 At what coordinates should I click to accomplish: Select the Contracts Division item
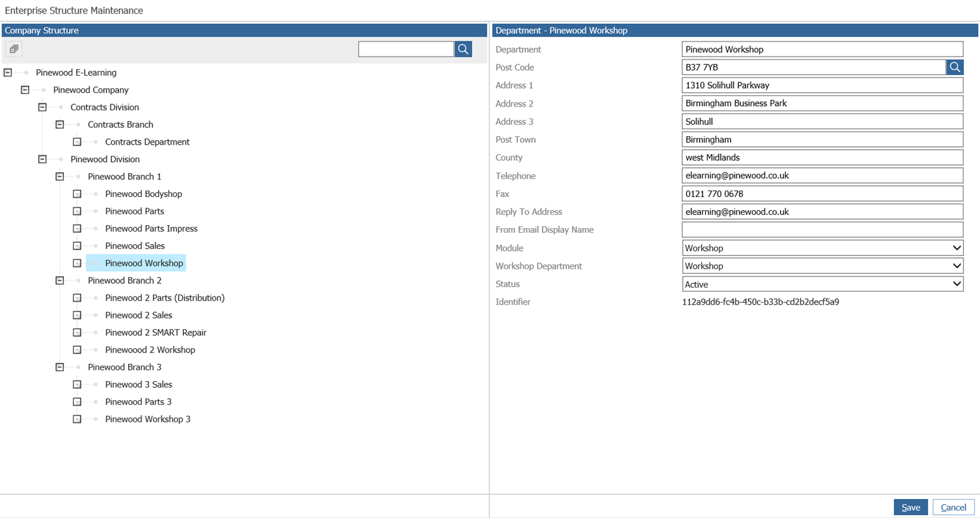point(105,107)
